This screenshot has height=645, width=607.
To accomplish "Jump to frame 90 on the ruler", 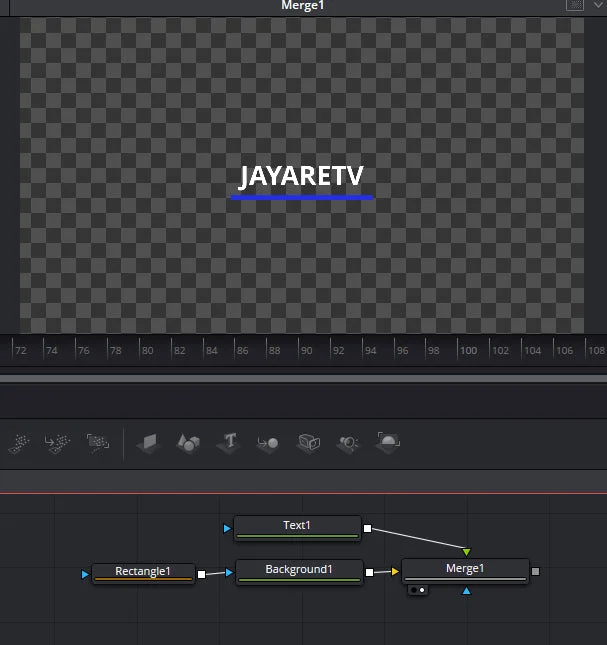I will click(x=307, y=350).
